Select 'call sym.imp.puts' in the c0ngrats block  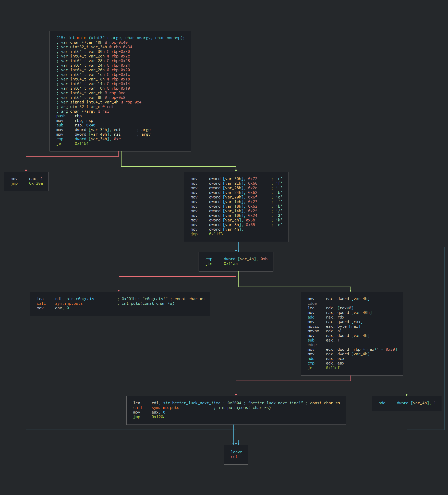(x=60, y=303)
